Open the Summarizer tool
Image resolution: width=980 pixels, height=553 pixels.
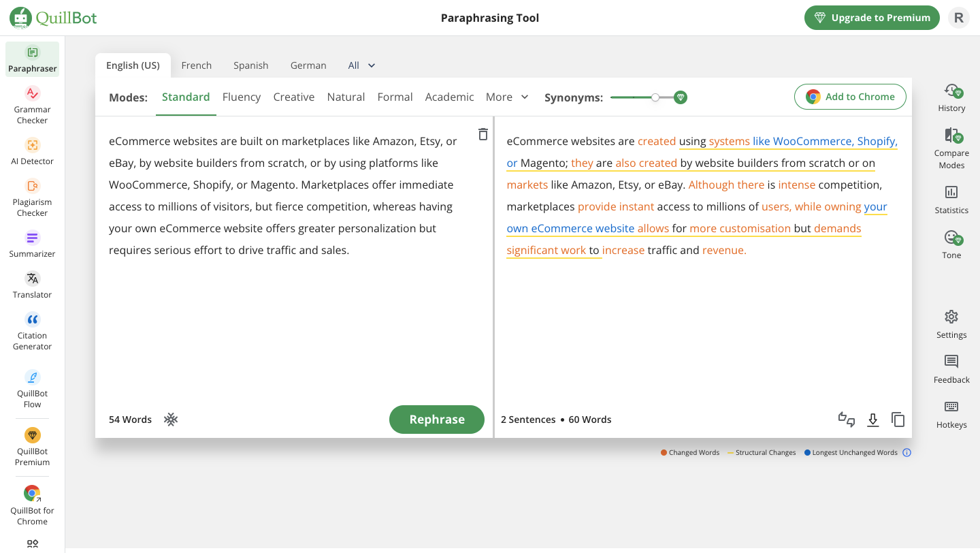(x=33, y=244)
